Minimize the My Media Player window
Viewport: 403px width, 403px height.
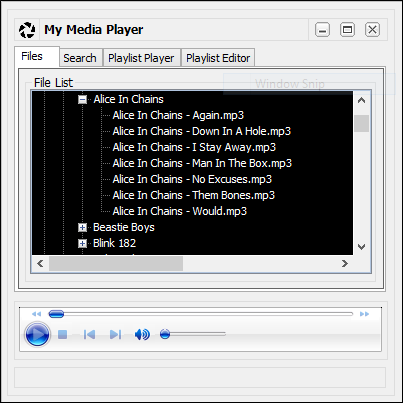(322, 30)
